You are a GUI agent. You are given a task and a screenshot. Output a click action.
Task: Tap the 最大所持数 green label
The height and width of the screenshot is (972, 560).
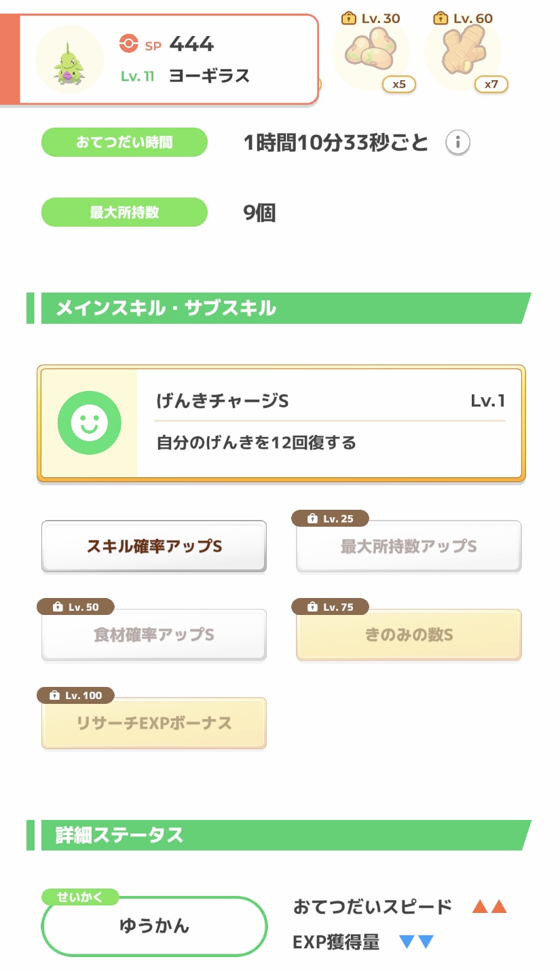point(124,212)
